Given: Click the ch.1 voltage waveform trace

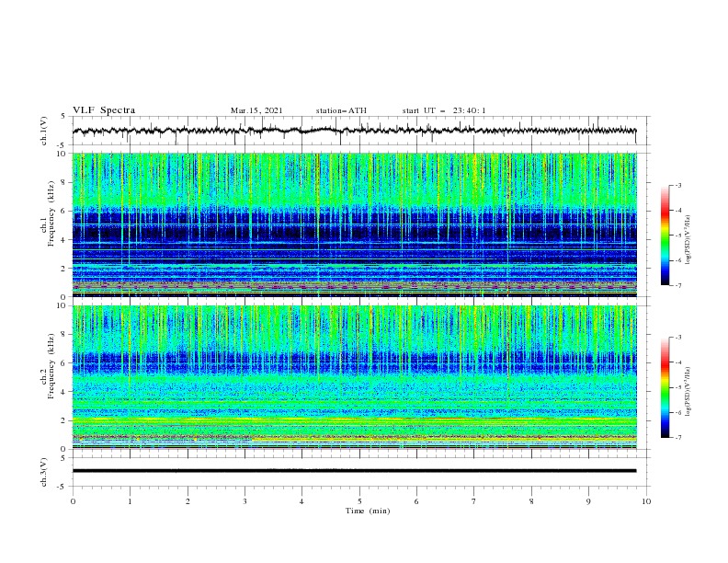Looking at the screenshot, I should tap(355, 131).
